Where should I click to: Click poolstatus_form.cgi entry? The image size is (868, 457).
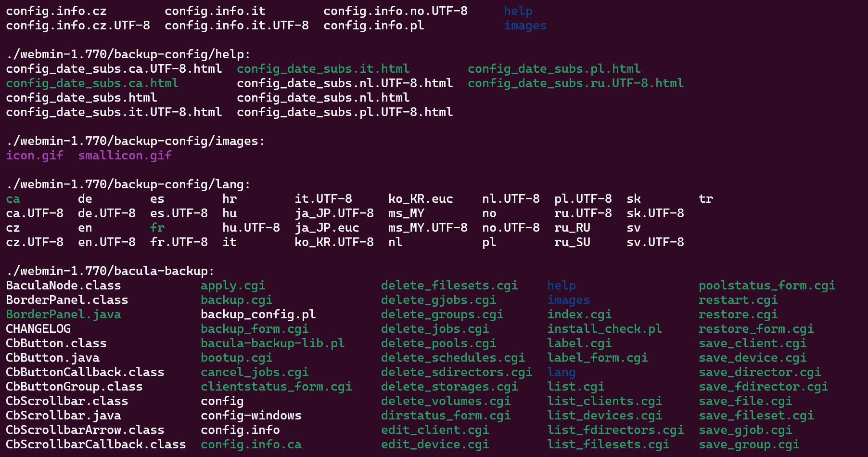[x=767, y=286]
